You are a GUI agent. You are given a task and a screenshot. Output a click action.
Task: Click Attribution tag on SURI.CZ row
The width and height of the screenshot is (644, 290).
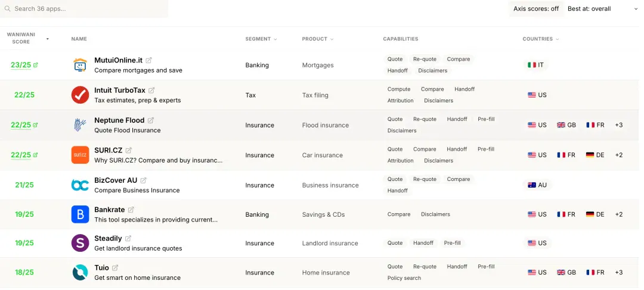coord(401,161)
